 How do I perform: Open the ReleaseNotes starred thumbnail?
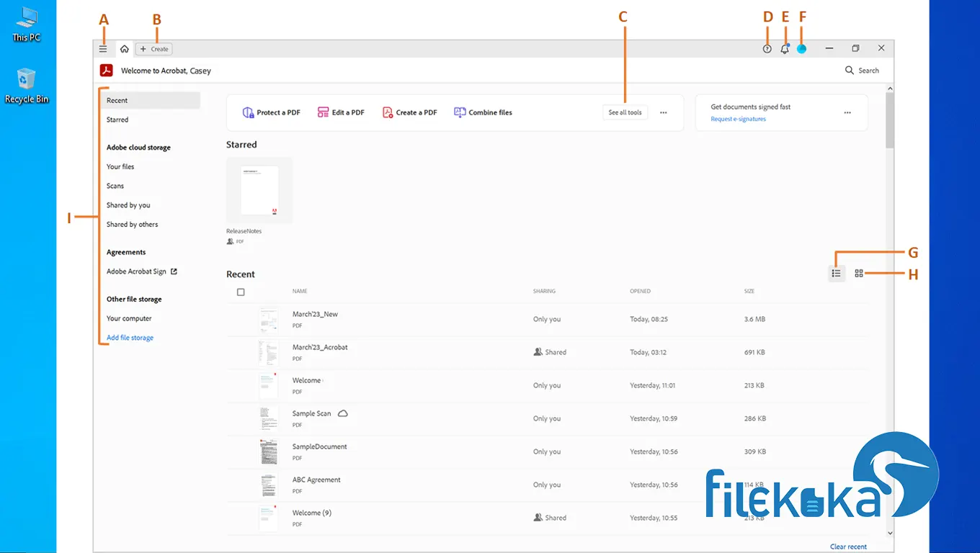[x=259, y=190]
